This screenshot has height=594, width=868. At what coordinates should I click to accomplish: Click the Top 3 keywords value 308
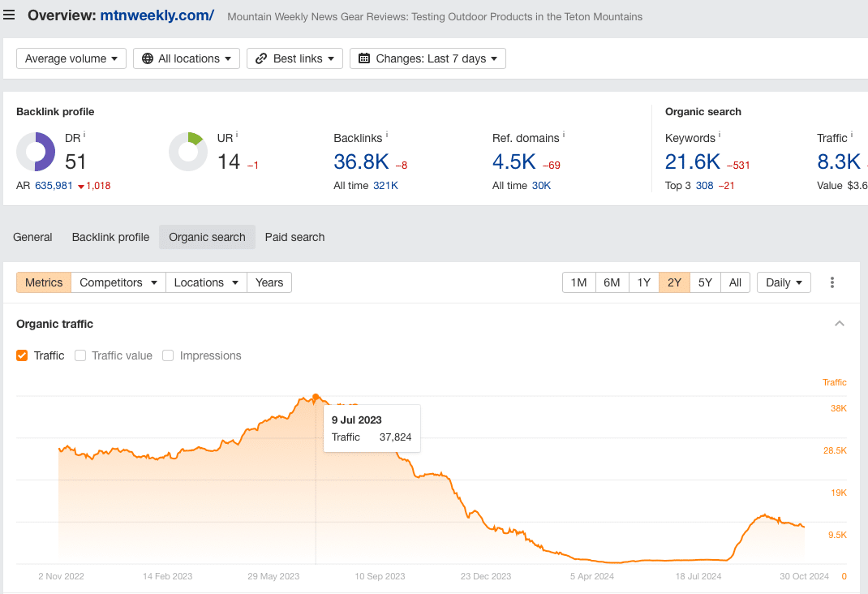click(704, 186)
